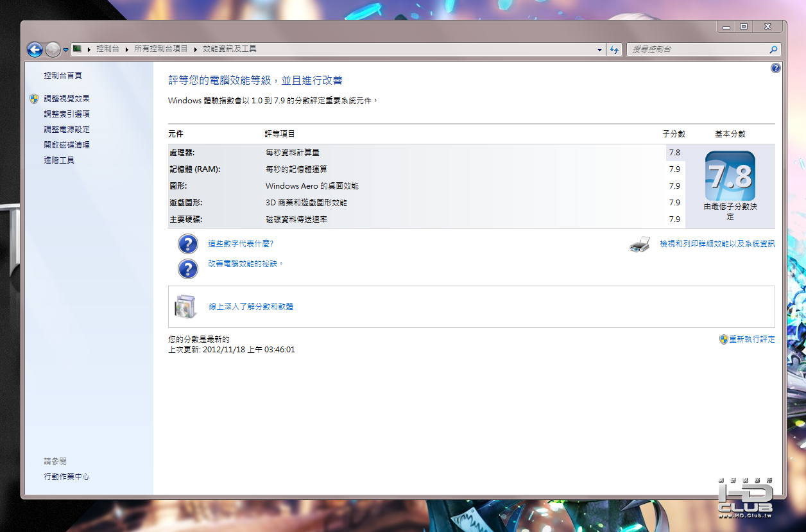Click in the 搜尋控制台 search field
Image resolution: width=806 pixels, height=532 pixels.
[x=698, y=49]
